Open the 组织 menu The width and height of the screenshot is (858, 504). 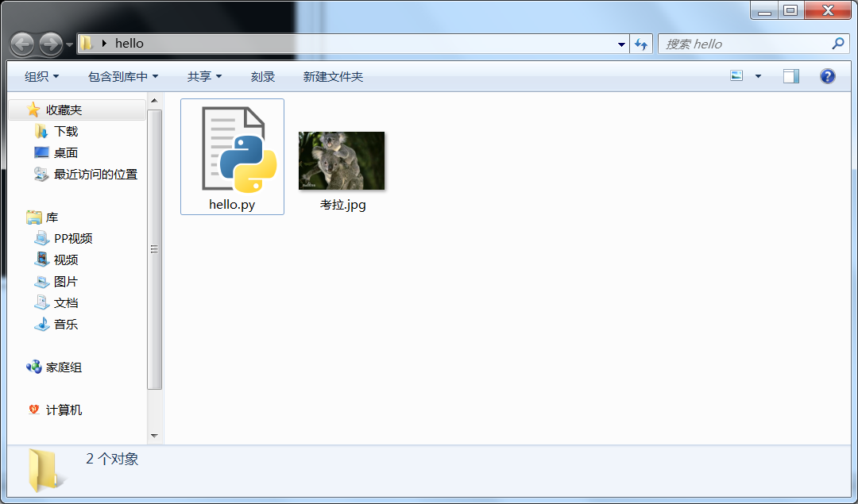coord(41,76)
